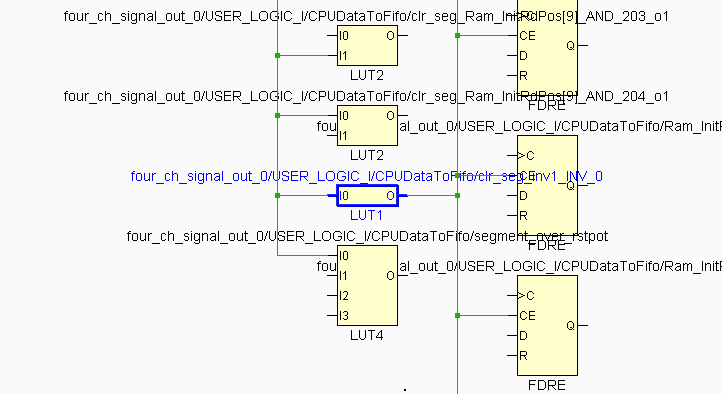Click the R pin of the bottom FDRE
The height and width of the screenshot is (394, 722).
(x=523, y=355)
